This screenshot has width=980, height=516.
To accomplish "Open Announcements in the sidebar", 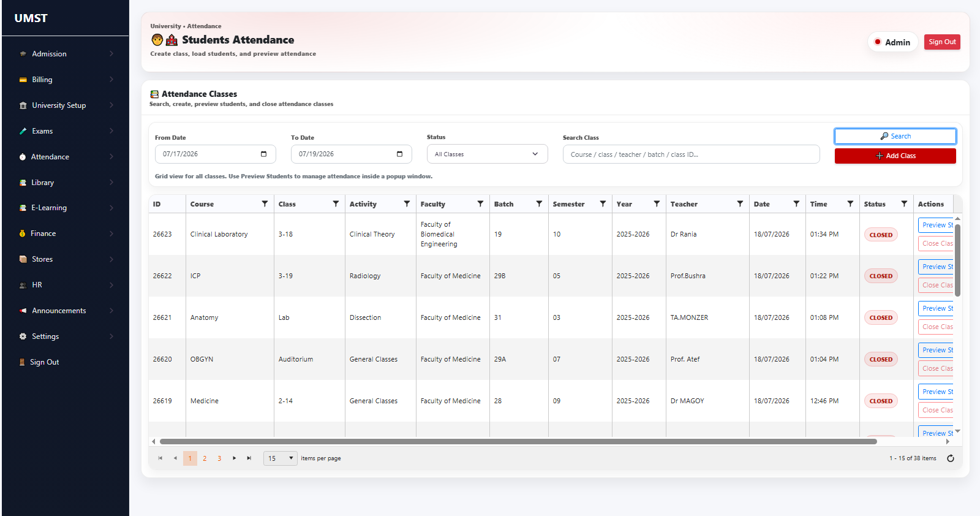I will click(66, 311).
